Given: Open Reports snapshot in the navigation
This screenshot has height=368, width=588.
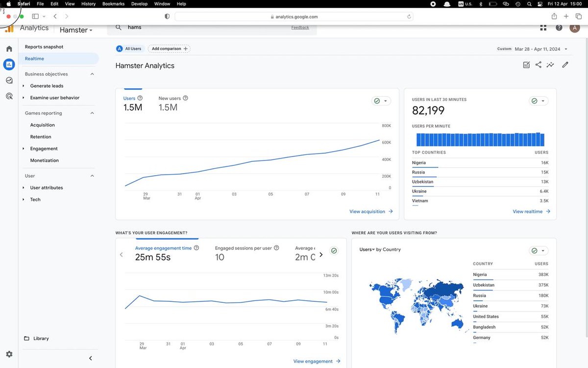Looking at the screenshot, I should (44, 47).
